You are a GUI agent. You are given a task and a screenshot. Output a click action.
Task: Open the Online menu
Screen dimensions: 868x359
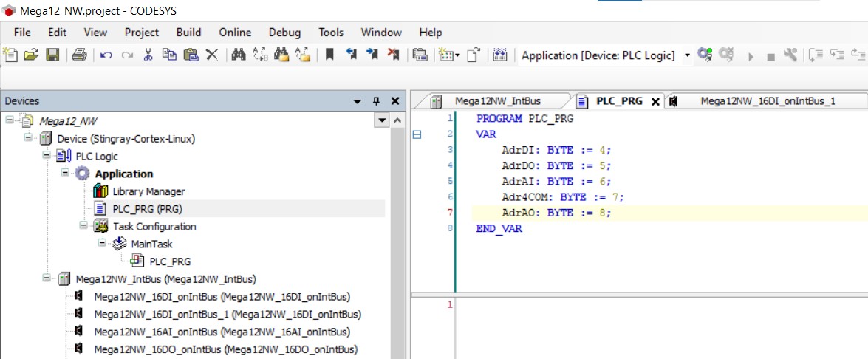pyautogui.click(x=235, y=33)
